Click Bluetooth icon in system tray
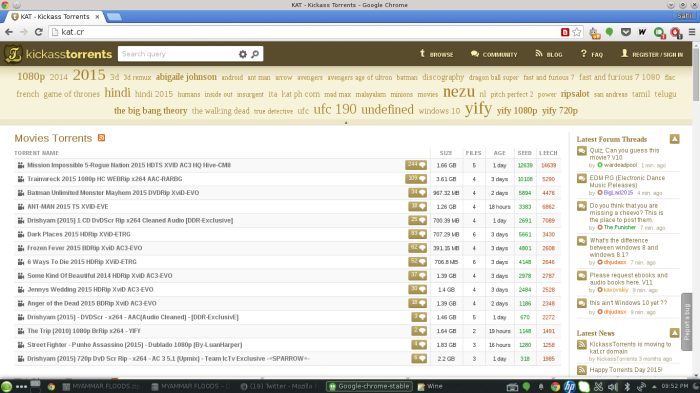This screenshot has height=393, width=700. tap(627, 387)
